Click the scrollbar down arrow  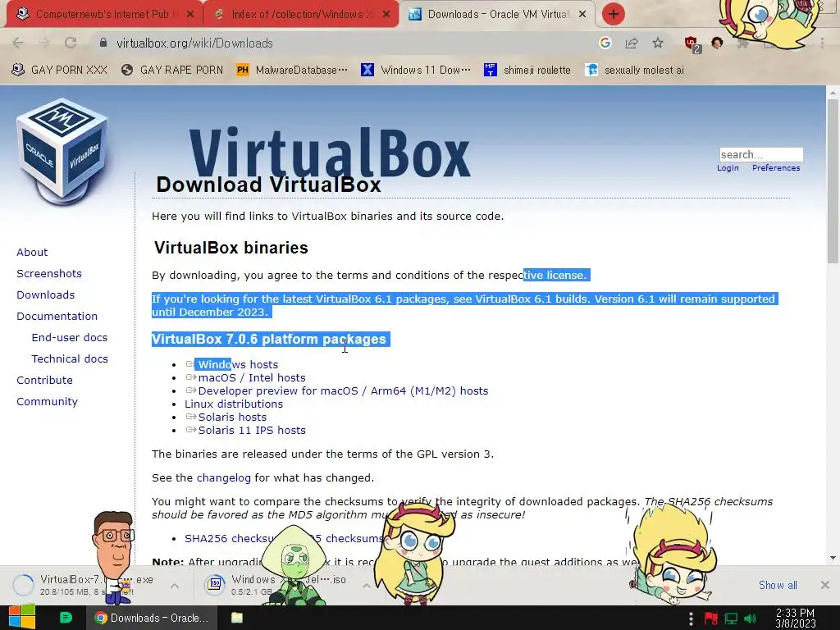(x=833, y=558)
